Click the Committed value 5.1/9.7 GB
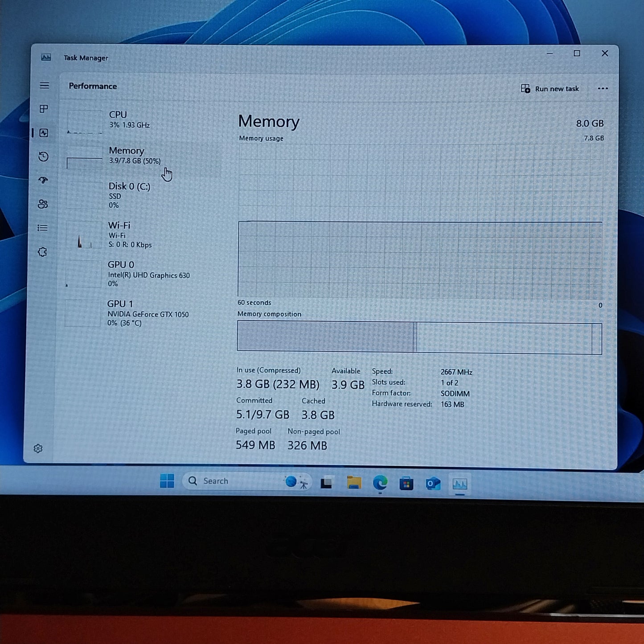Image resolution: width=644 pixels, height=644 pixels. (263, 414)
